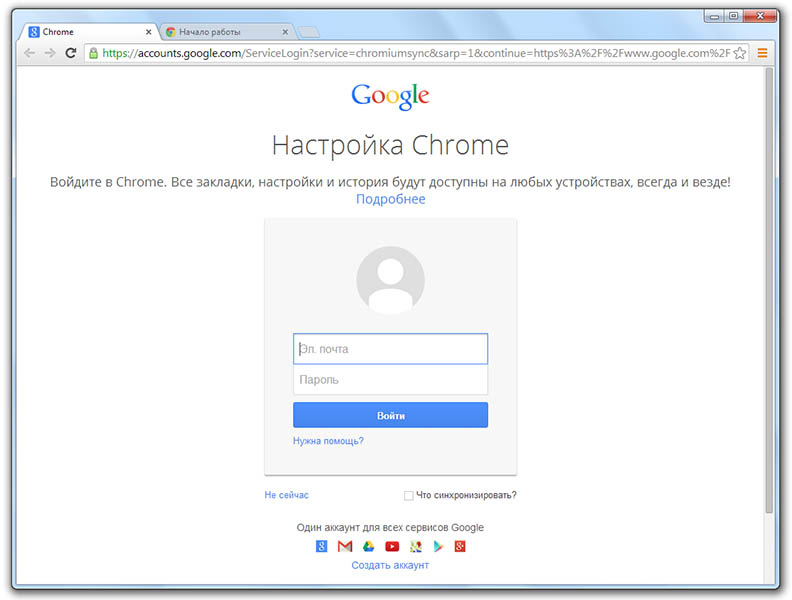Viewport: 792px width, 600px height.
Task: Click the YouTube service icon
Action: [392, 546]
